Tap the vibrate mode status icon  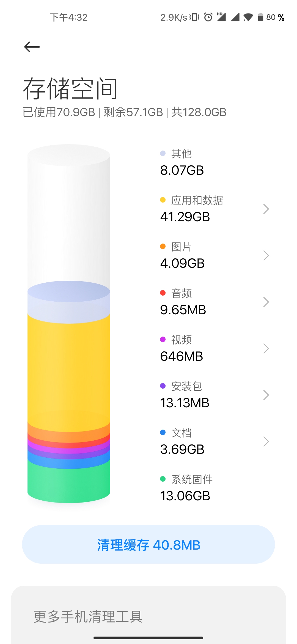pos(194,17)
